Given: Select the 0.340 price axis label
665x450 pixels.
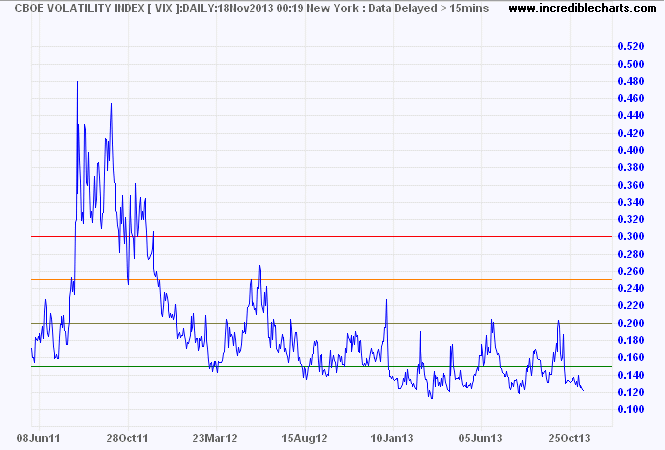Looking at the screenshot, I should coord(631,202).
